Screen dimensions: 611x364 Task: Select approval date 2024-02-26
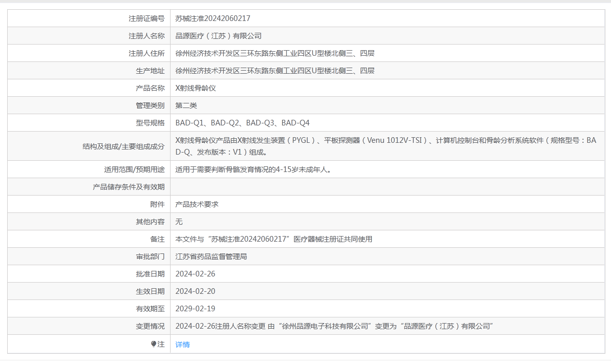pos(195,274)
